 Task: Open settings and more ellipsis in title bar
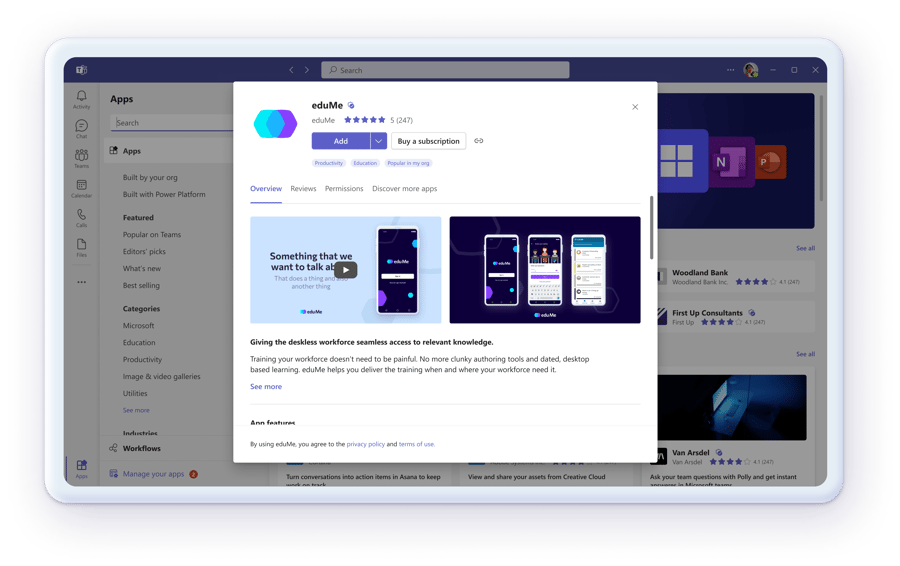click(x=730, y=70)
